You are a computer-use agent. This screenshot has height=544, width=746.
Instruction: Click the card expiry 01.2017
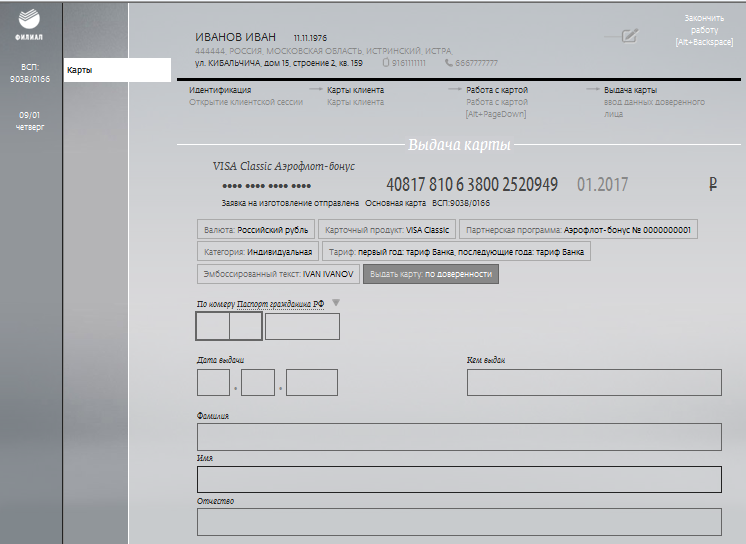tap(602, 184)
